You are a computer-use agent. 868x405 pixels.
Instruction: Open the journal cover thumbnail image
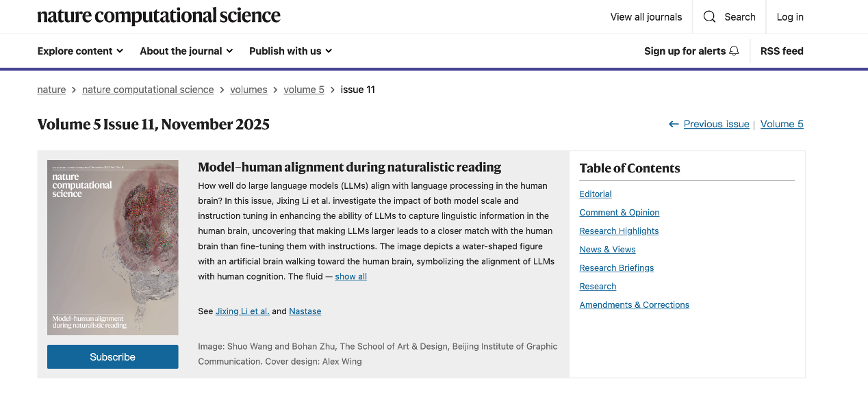pyautogui.click(x=113, y=248)
